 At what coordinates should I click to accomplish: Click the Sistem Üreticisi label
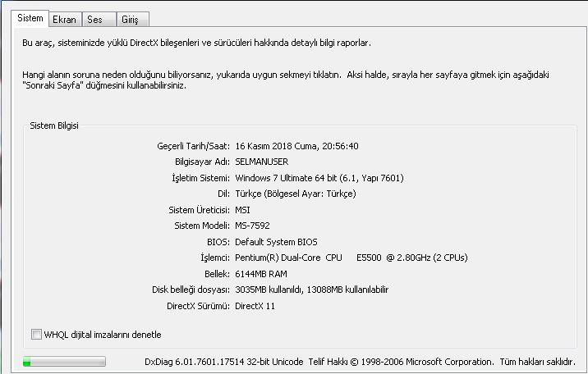pos(199,210)
